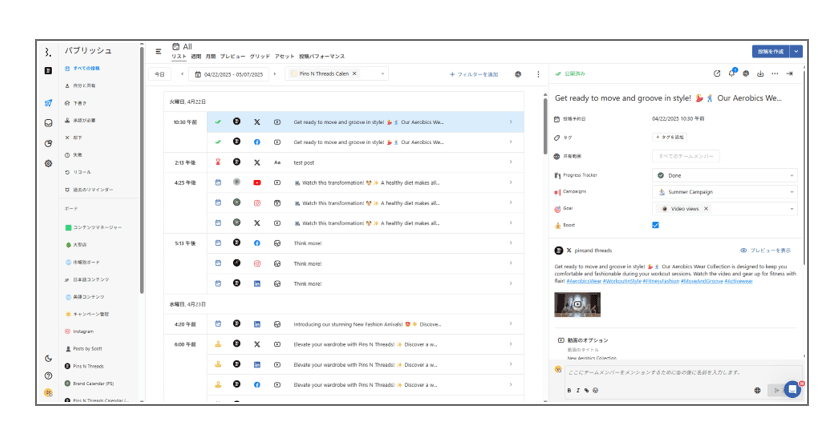Insert link icon in comment box
The height and width of the screenshot is (432, 831).
587,390
